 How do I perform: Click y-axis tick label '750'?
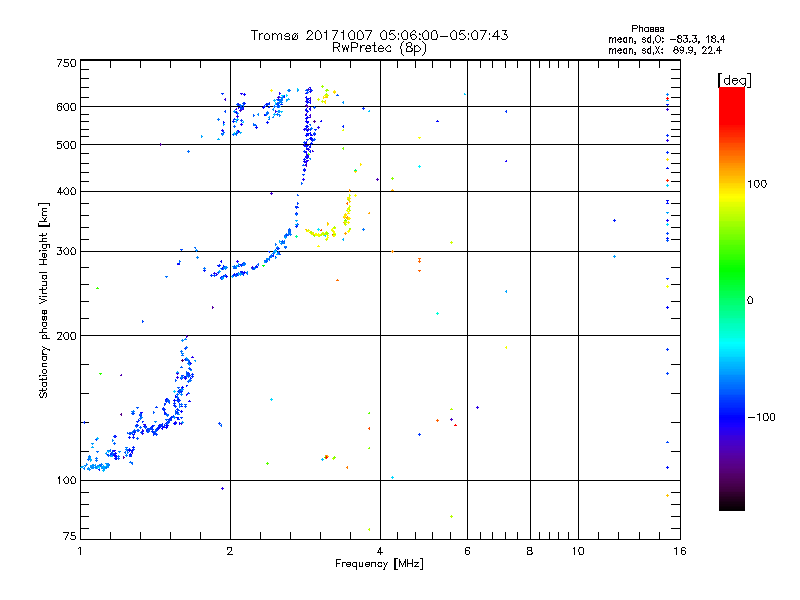click(66, 63)
